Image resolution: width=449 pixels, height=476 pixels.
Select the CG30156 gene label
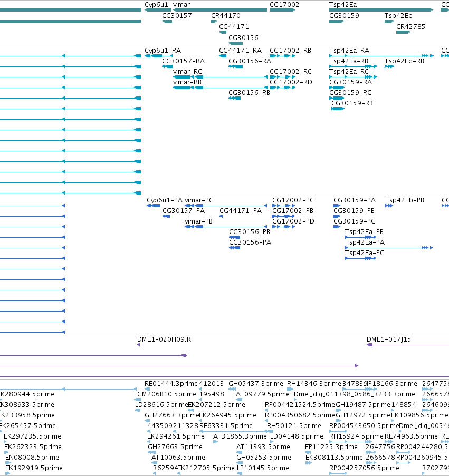pos(243,38)
